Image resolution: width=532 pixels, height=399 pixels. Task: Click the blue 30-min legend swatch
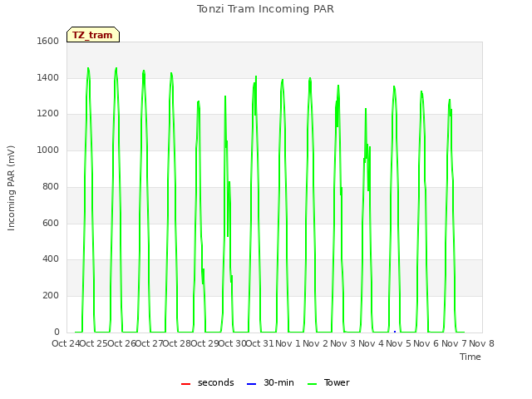click(251, 384)
